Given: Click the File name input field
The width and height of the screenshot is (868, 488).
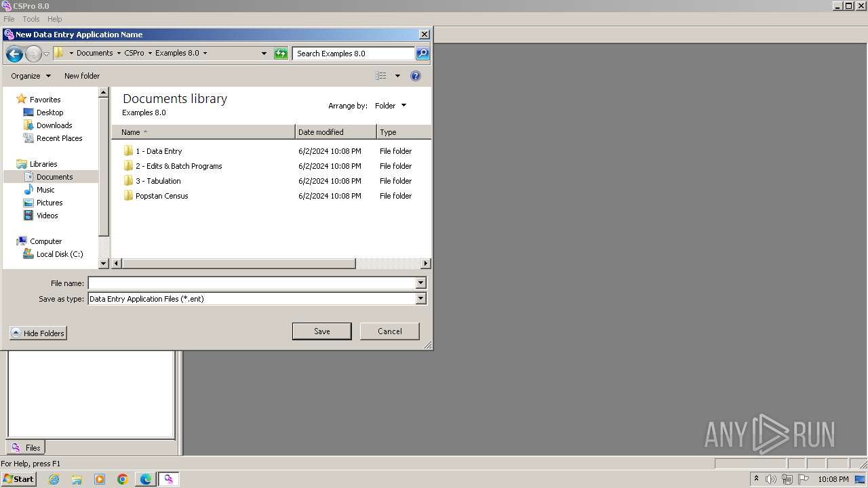Looking at the screenshot, I should click(x=252, y=283).
